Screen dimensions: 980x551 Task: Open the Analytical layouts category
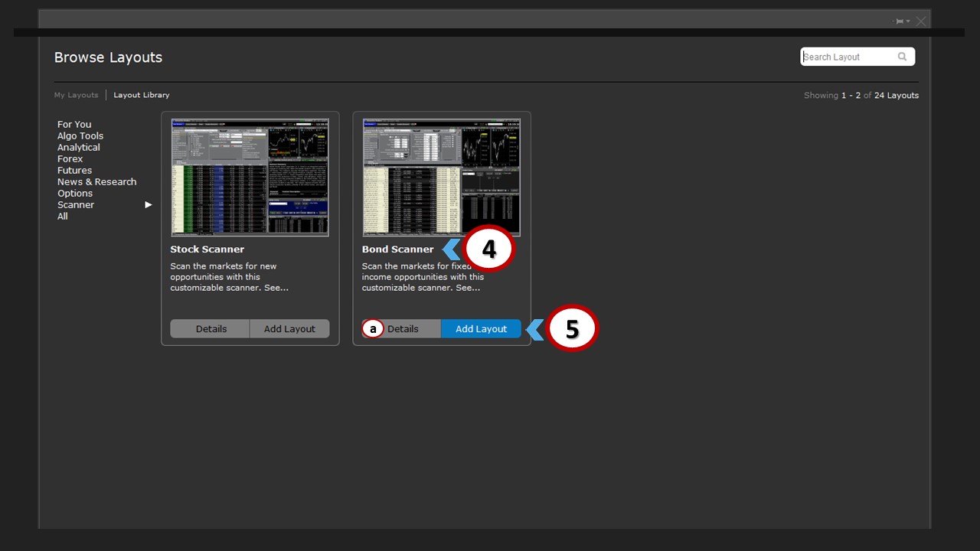[x=79, y=147]
